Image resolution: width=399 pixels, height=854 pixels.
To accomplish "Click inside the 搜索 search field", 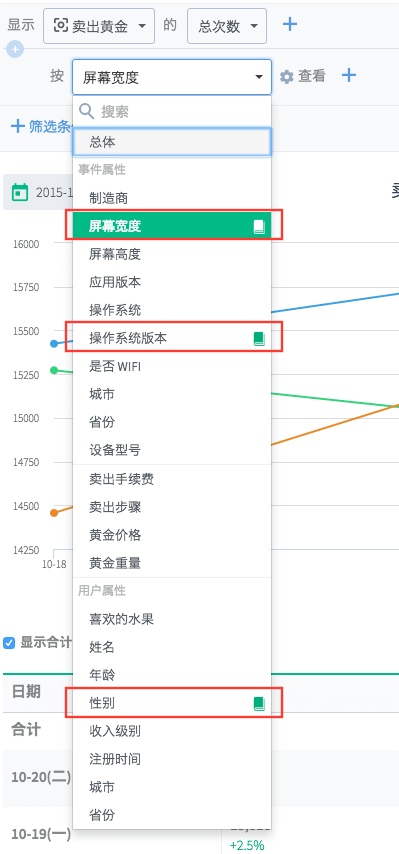I will click(x=172, y=112).
